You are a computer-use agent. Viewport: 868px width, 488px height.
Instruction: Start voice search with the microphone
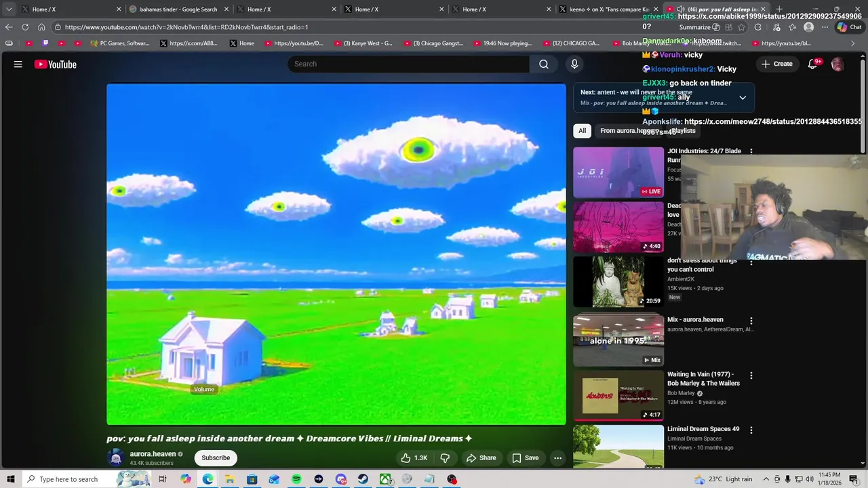(x=574, y=64)
